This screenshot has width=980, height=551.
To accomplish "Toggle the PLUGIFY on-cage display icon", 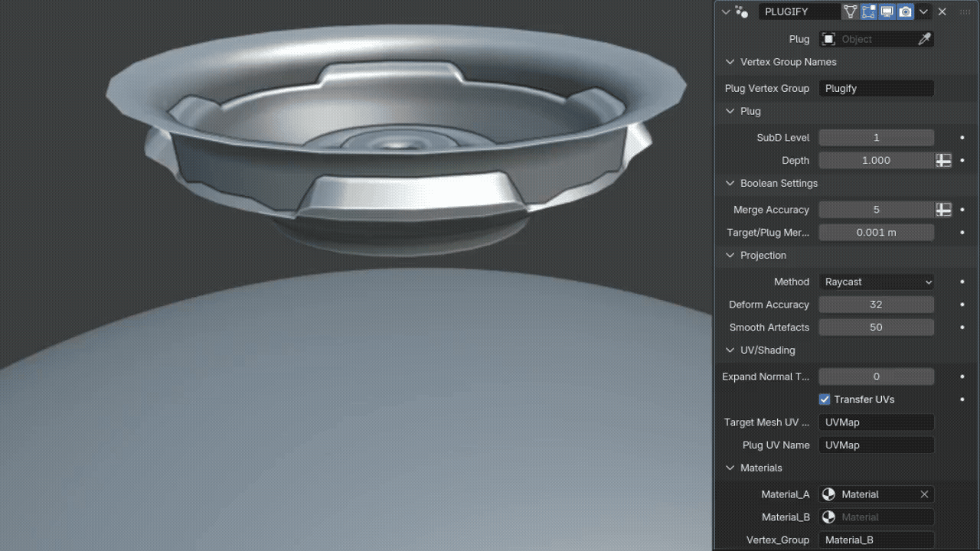I will point(851,11).
